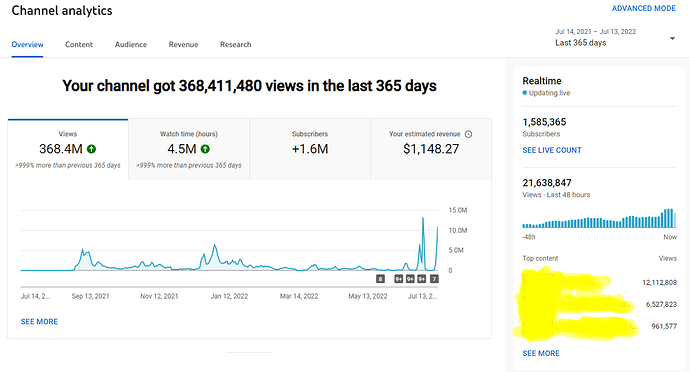The height and width of the screenshot is (372, 690).
Task: Click the blue Updating live dot indicator
Action: [x=525, y=93]
